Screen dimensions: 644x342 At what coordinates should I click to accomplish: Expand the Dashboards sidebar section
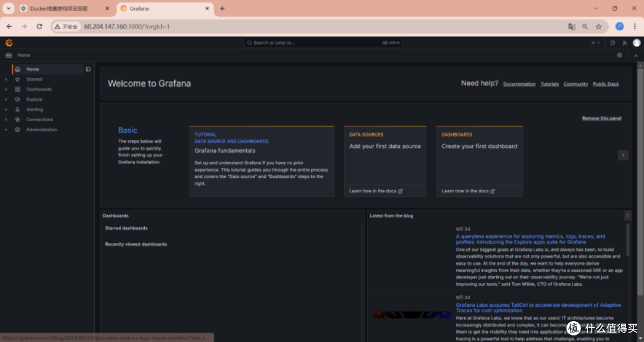click(x=6, y=89)
